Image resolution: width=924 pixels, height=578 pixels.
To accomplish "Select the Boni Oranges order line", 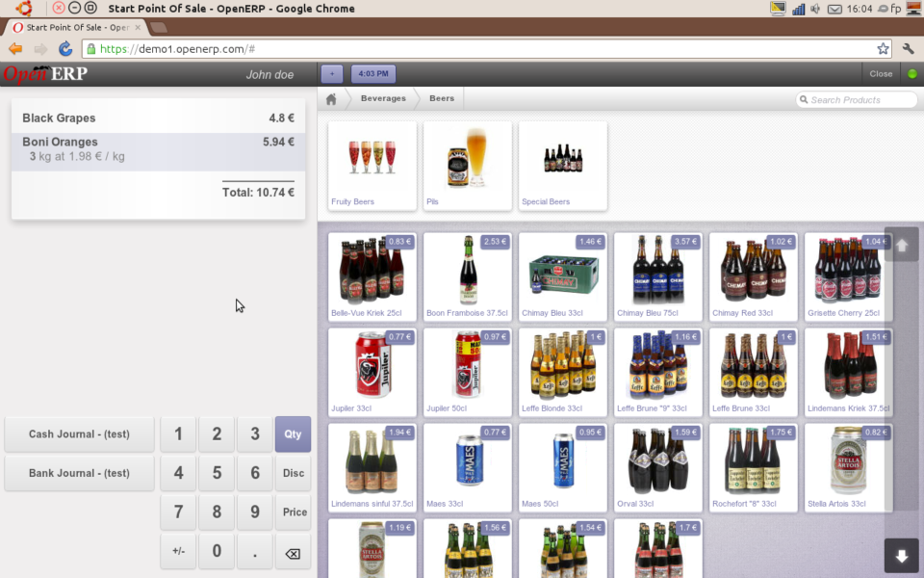I will point(159,151).
